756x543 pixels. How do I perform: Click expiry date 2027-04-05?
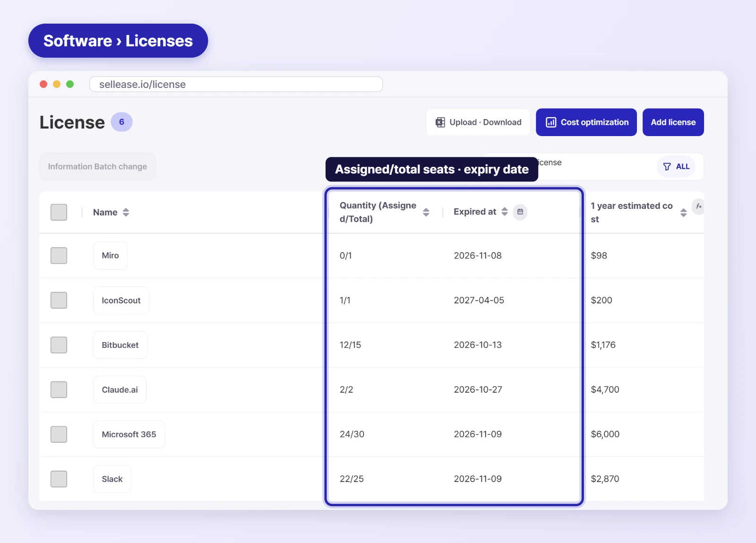point(479,300)
